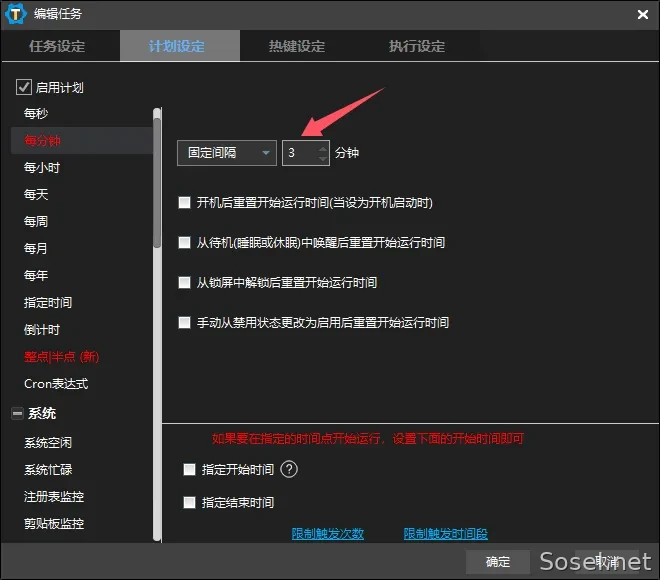Check the 指定结束时间 option
Screen dimensions: 660x580
pos(189,502)
